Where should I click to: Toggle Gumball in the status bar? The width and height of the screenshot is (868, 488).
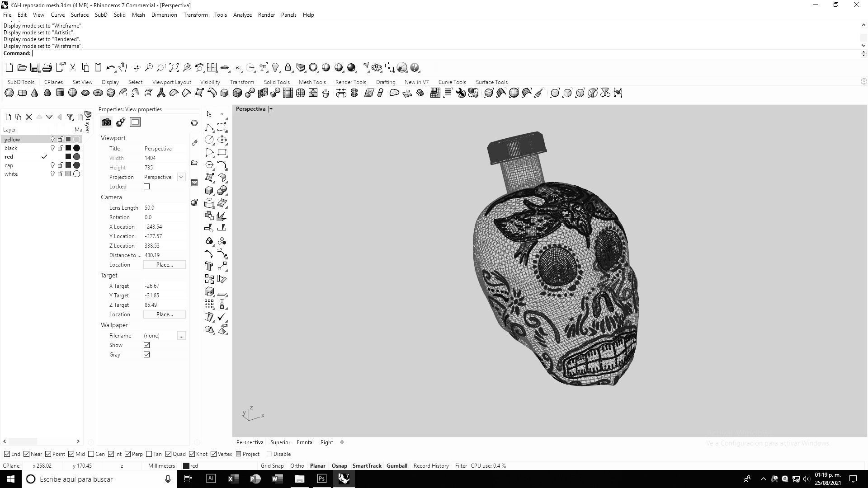(397, 466)
